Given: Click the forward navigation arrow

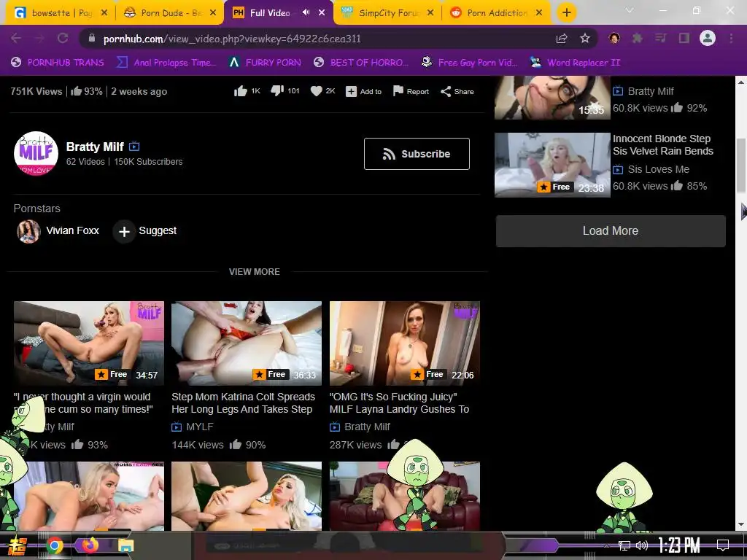Looking at the screenshot, I should [x=39, y=38].
